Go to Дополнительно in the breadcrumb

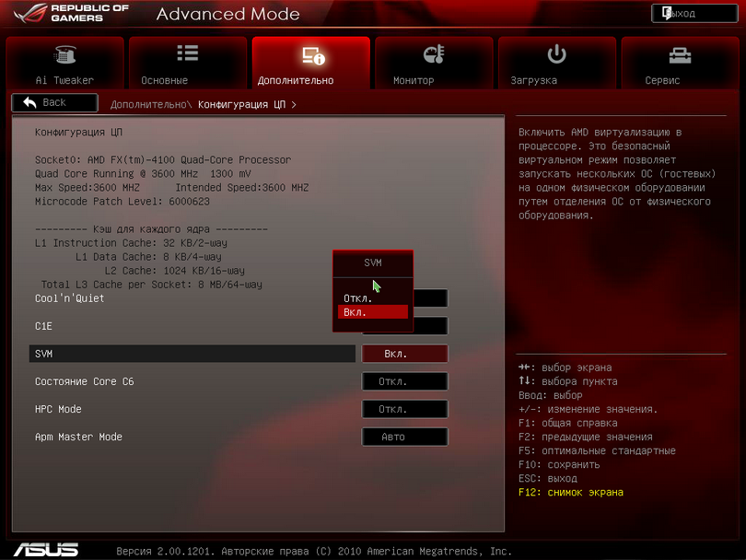coord(150,104)
